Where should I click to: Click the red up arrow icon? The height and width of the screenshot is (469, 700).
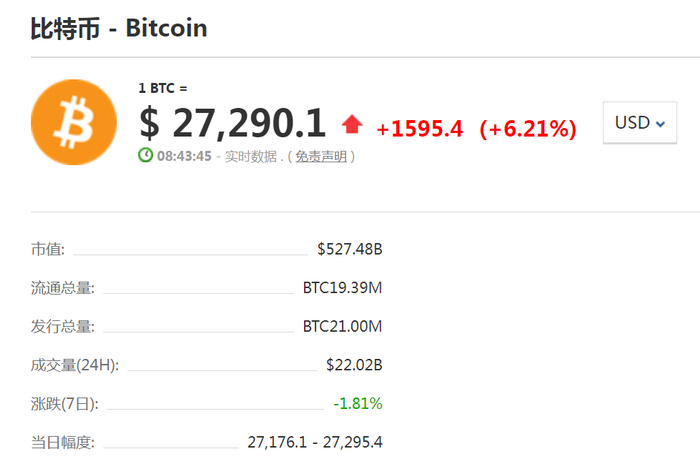(x=352, y=125)
